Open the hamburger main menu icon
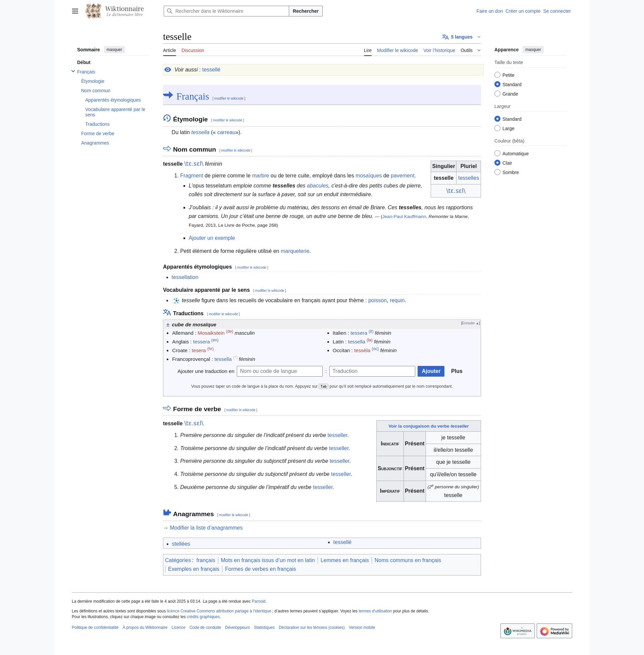644x655 pixels. click(x=75, y=11)
